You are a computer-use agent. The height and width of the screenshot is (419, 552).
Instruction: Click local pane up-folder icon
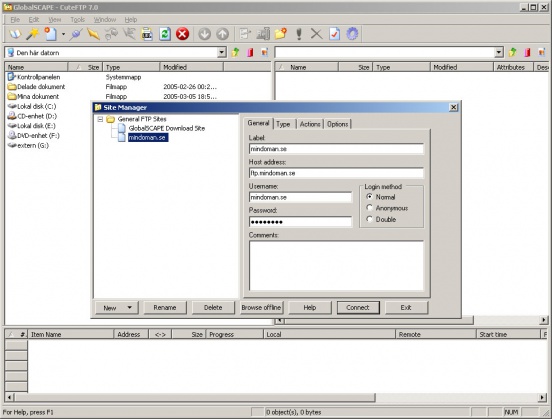click(x=236, y=53)
